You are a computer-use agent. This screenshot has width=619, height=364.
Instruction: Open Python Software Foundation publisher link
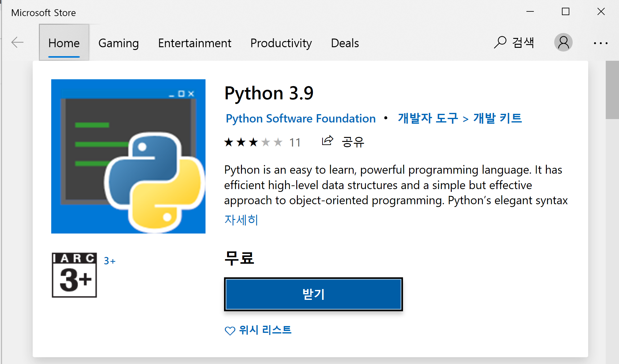point(301,118)
